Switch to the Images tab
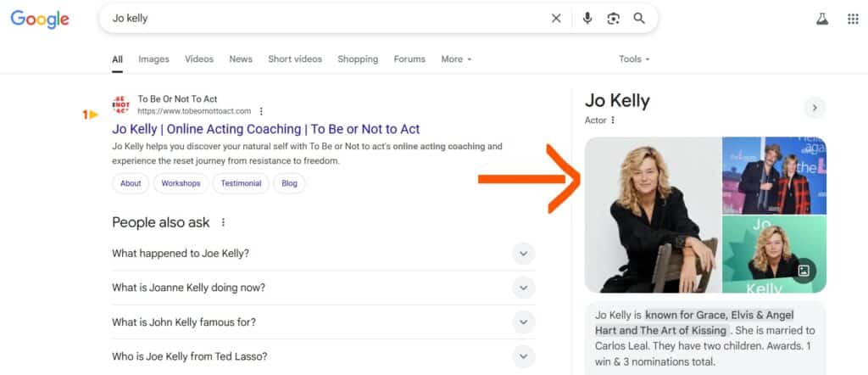This screenshot has height=375, width=868. [154, 59]
